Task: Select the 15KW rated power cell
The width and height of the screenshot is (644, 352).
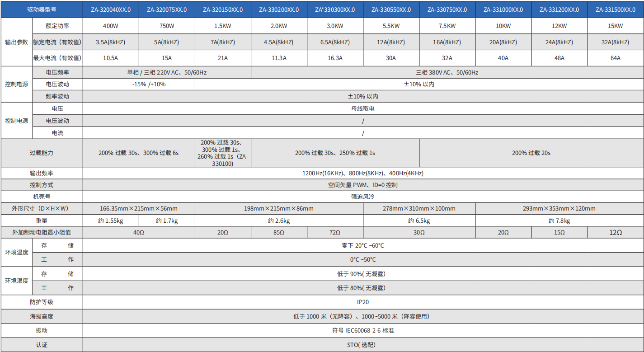Action: point(616,26)
